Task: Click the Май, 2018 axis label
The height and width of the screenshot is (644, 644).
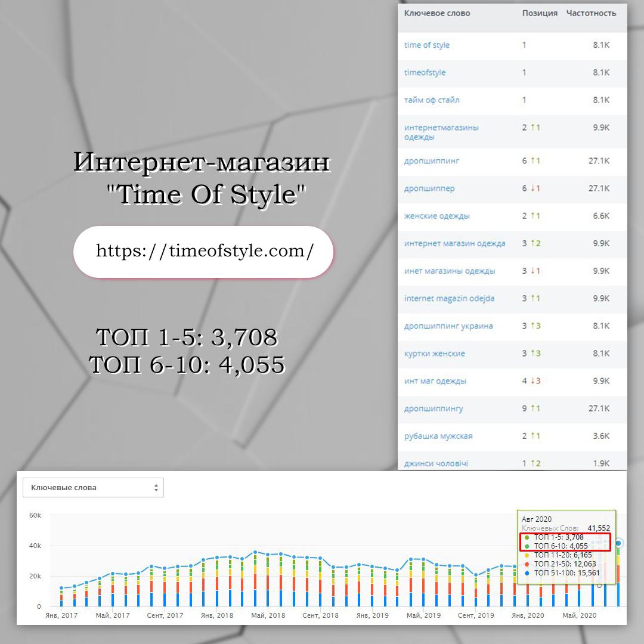Action: click(268, 615)
